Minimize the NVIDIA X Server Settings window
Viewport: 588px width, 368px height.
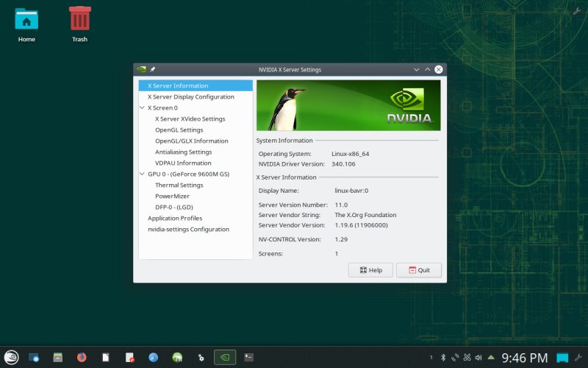[x=416, y=69]
